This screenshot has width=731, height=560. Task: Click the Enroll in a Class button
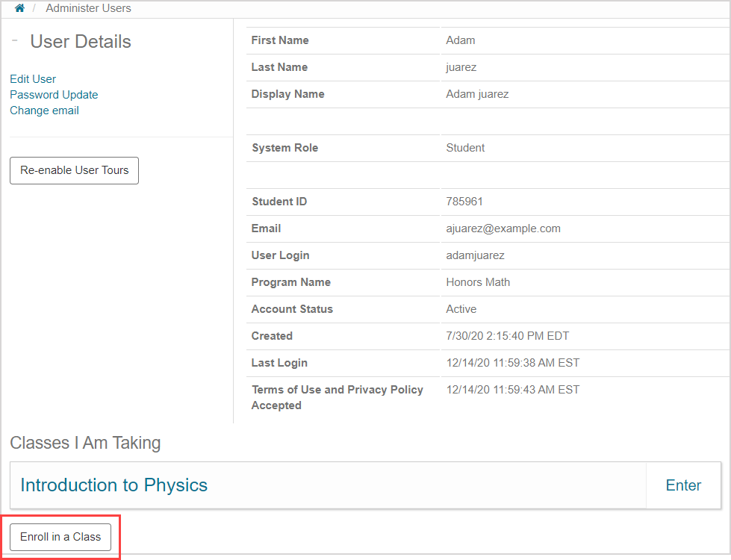(x=60, y=537)
